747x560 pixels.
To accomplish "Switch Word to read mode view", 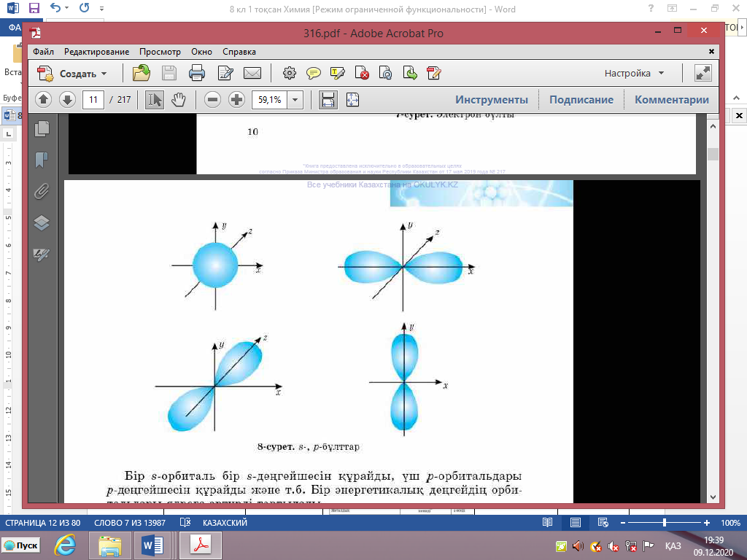I will [x=547, y=523].
